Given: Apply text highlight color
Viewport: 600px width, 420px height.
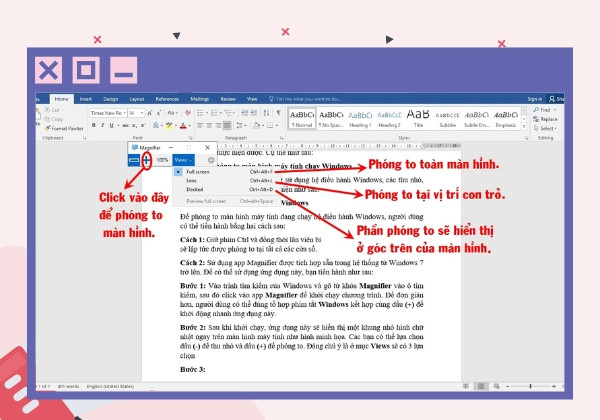Looking at the screenshot, I should [169, 125].
